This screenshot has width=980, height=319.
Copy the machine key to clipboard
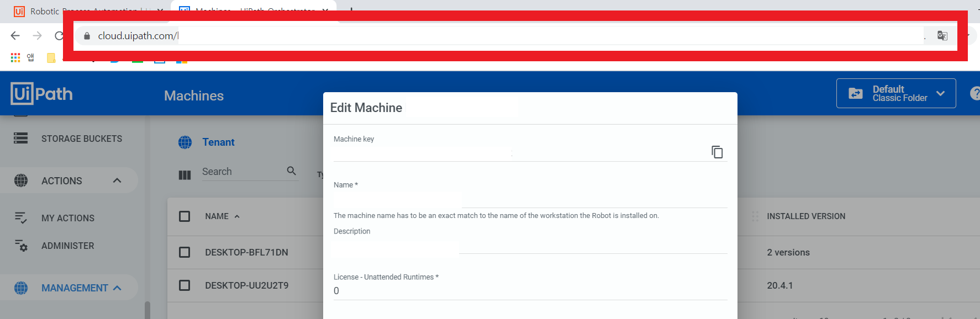(x=717, y=152)
